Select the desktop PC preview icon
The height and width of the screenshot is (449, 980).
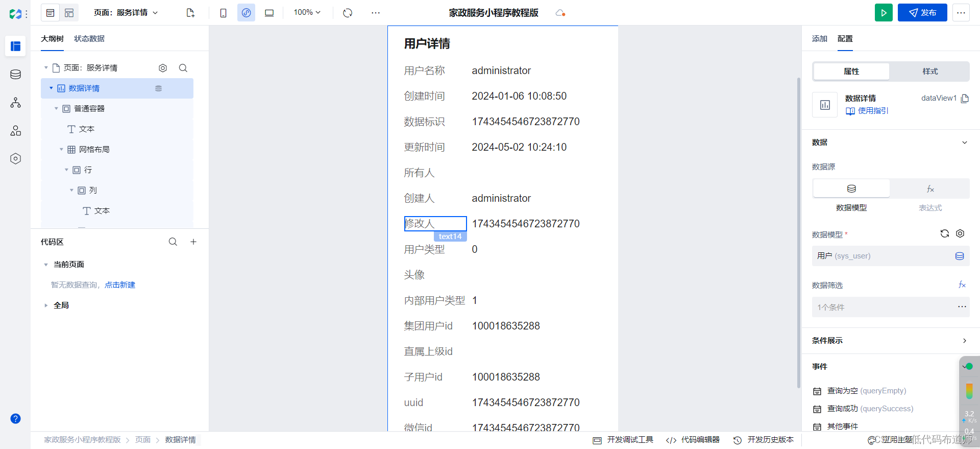[x=269, y=13]
